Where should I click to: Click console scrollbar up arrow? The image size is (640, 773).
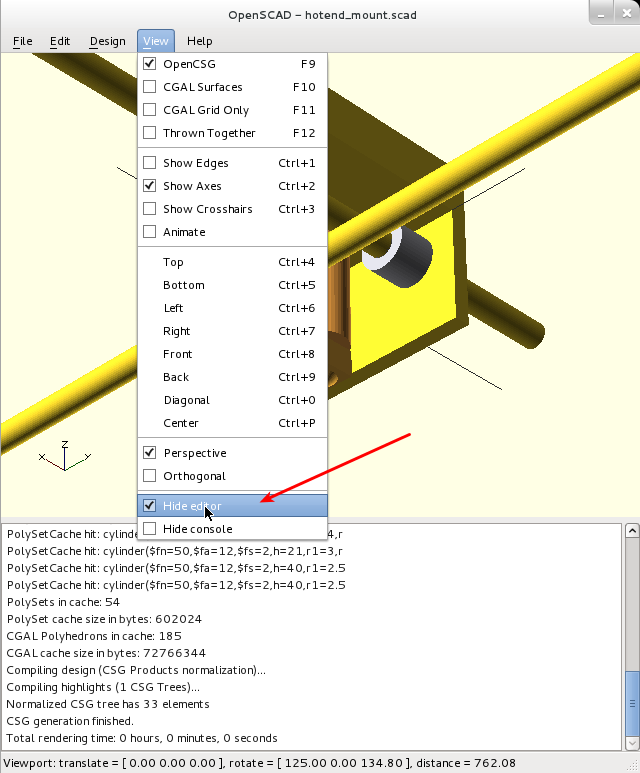[632, 531]
